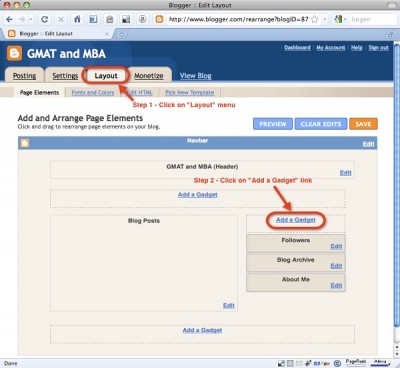This screenshot has height=368, width=400.
Task: Click Add a Gadget in the sidebar
Action: pos(296,220)
